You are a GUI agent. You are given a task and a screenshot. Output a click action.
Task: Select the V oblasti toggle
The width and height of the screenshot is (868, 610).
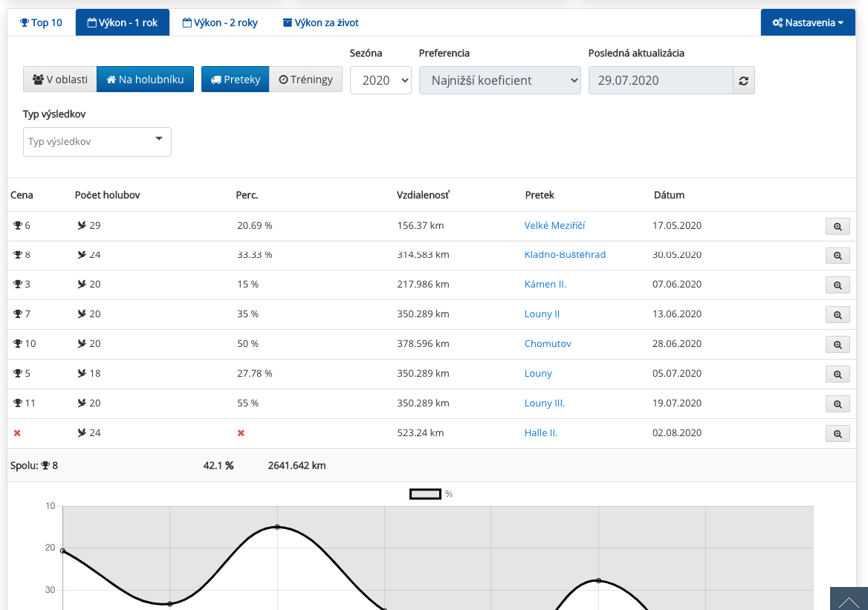pyautogui.click(x=59, y=80)
